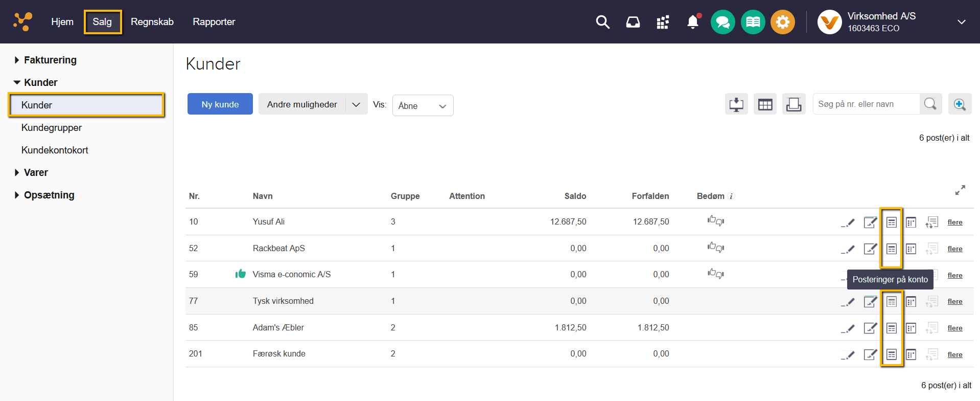Screen dimensions: 980x401
Task: Toggle fullscreen table with expand arrows
Action: pos(960,190)
